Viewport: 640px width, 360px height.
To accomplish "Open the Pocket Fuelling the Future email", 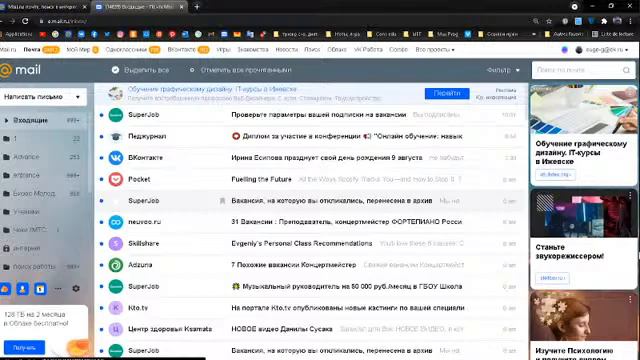I will (x=311, y=179).
